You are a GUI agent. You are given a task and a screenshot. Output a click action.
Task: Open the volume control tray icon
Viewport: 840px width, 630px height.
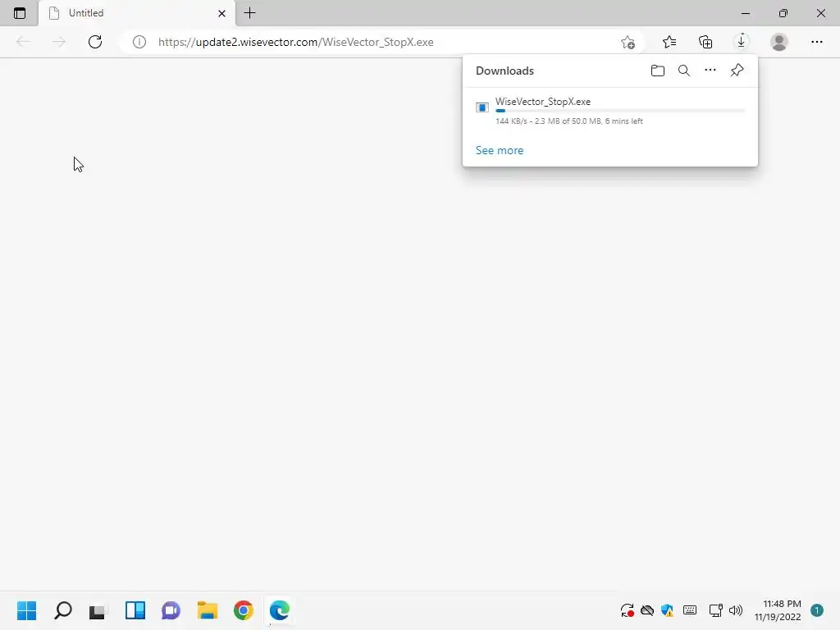[x=736, y=610]
